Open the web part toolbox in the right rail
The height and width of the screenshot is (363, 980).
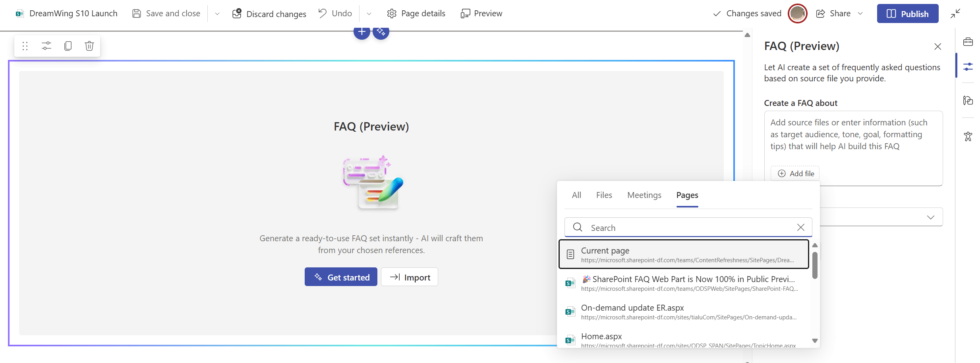point(968,42)
